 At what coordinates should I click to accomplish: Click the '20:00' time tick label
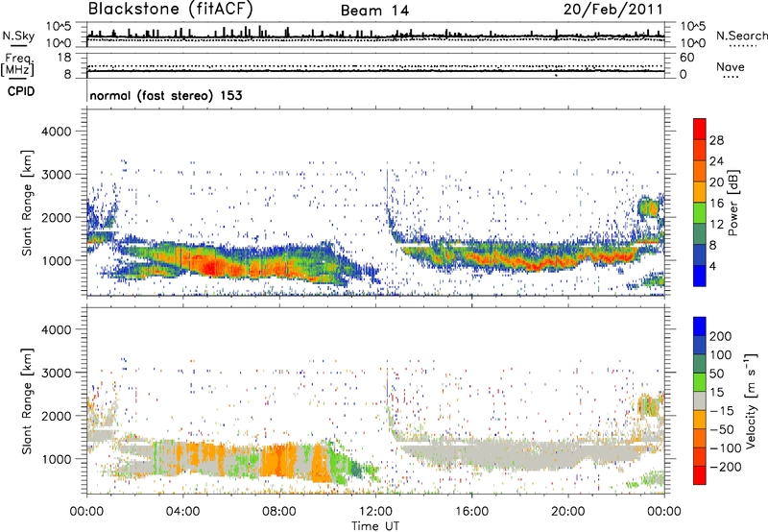coord(567,512)
